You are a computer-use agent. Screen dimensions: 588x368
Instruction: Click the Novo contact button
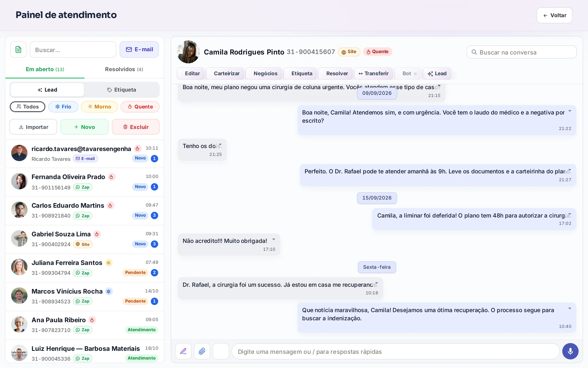[x=84, y=127]
